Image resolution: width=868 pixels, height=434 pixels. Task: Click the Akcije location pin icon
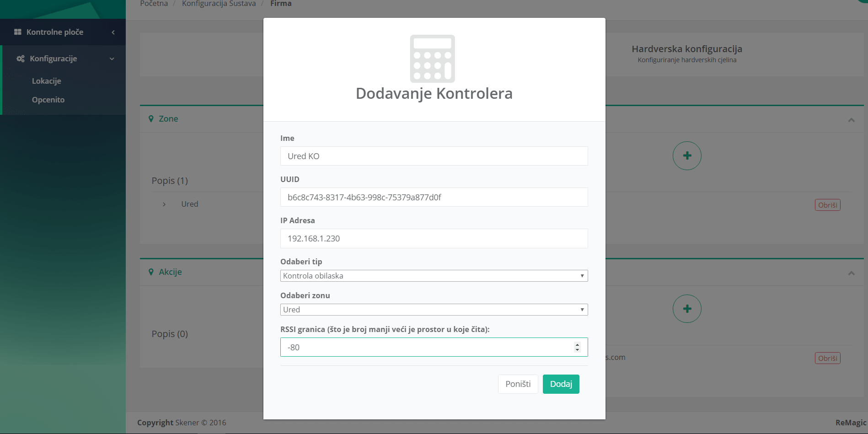[151, 272]
